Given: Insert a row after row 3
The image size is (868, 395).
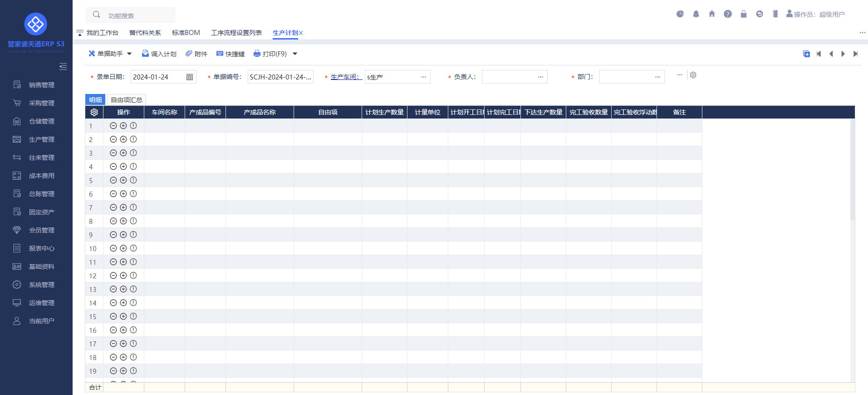Looking at the screenshot, I should (123, 153).
